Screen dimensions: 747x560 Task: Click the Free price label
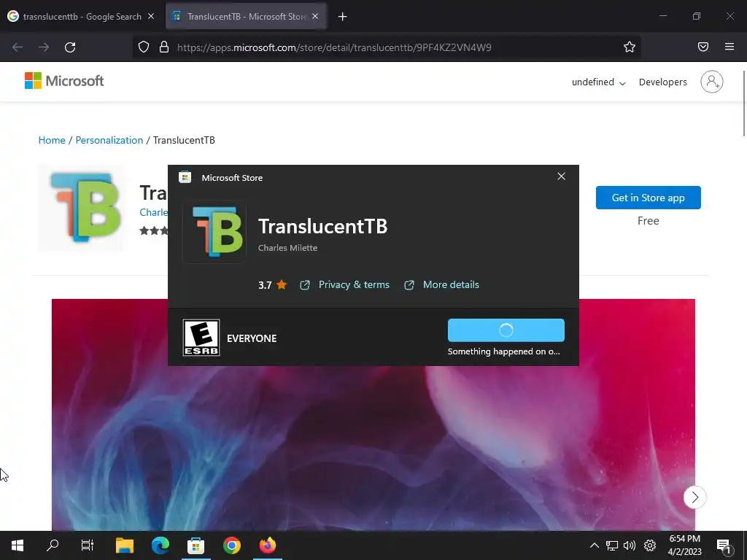(x=648, y=221)
